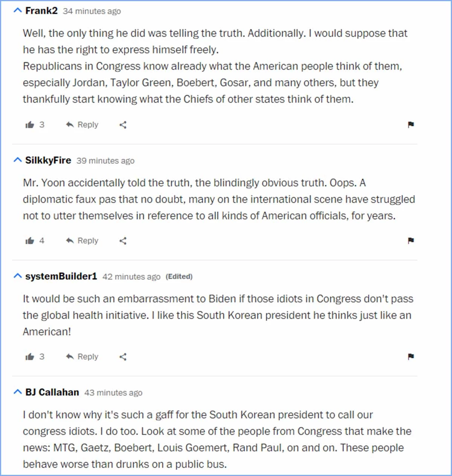Click the (Edited) label on systemBuilder1's comment
The image size is (452, 476).
coord(179,276)
